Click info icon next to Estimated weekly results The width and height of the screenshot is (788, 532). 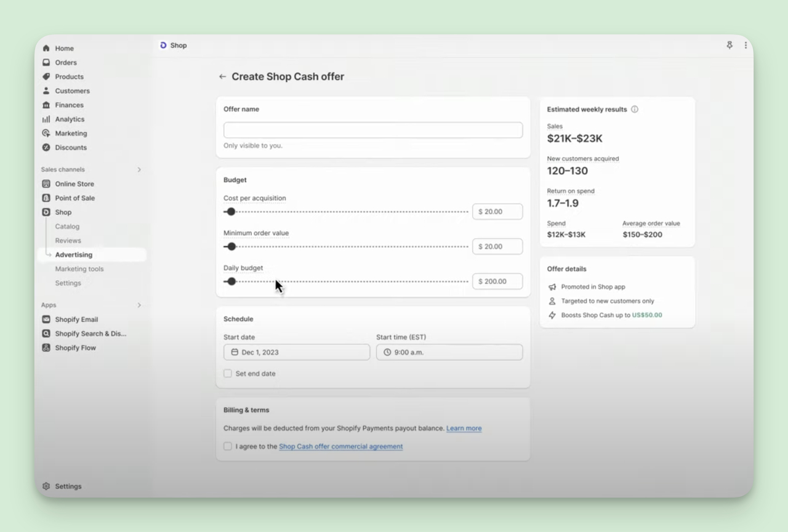point(635,109)
